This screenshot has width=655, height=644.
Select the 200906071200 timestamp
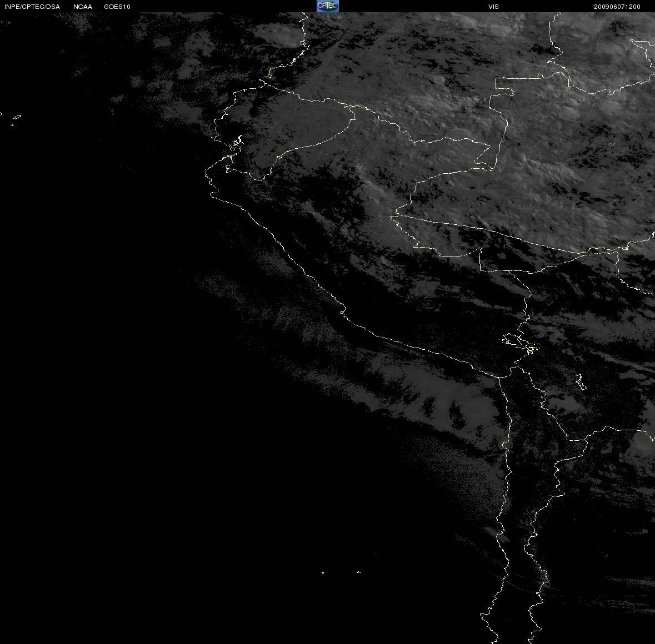(617, 7)
